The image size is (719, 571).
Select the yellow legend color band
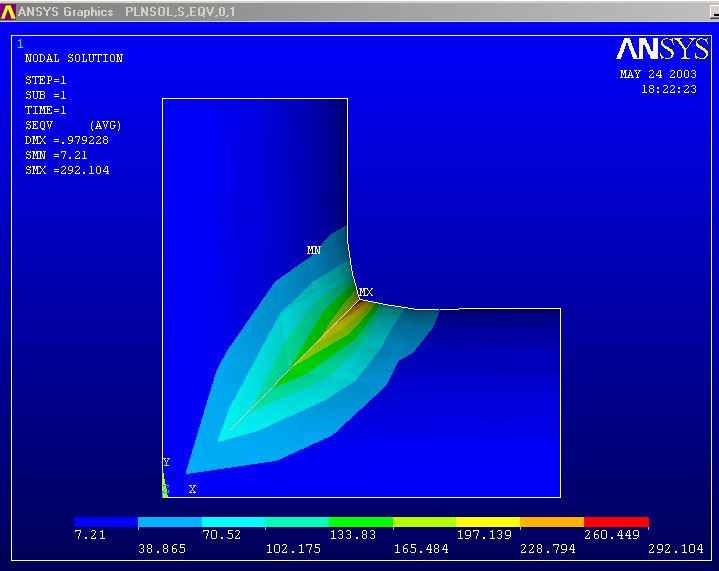pos(488,522)
